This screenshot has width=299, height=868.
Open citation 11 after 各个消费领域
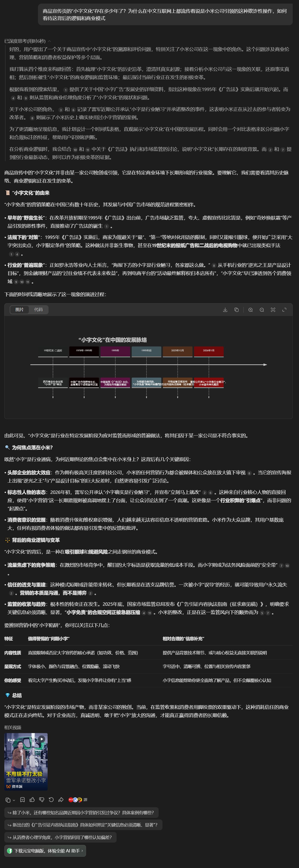[x=28, y=282]
